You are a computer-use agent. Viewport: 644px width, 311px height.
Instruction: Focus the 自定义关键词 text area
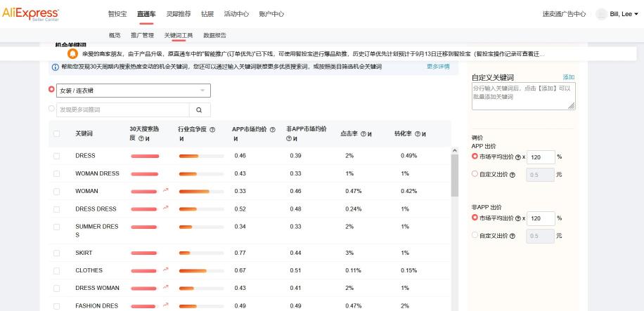click(x=524, y=96)
